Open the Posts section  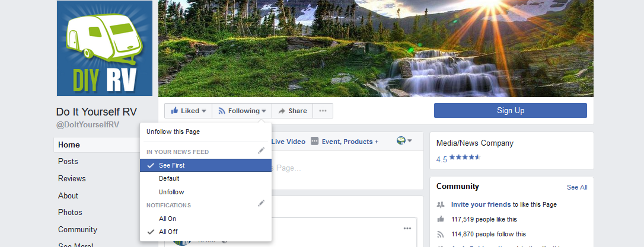[x=68, y=161]
